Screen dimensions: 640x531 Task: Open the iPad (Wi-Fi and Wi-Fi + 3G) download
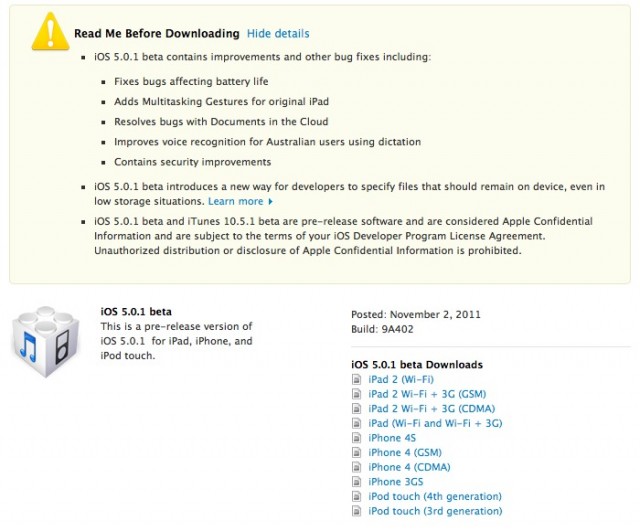[435, 423]
